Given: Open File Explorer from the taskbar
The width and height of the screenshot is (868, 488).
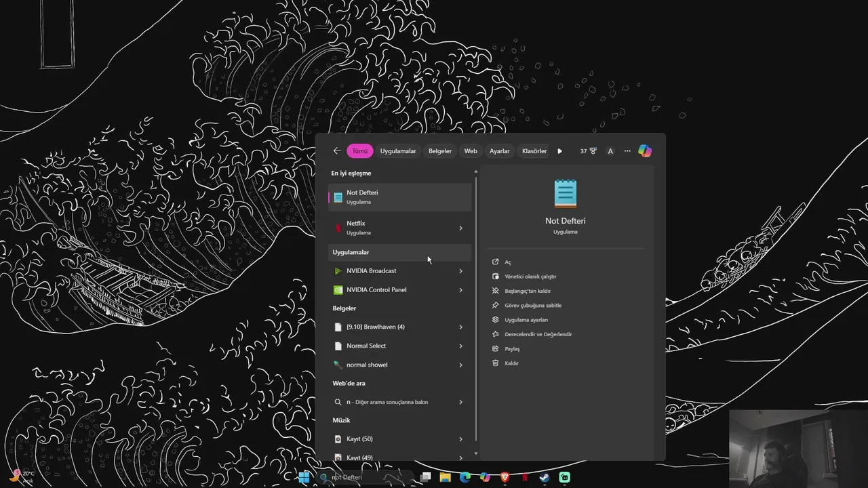Looking at the screenshot, I should (445, 477).
